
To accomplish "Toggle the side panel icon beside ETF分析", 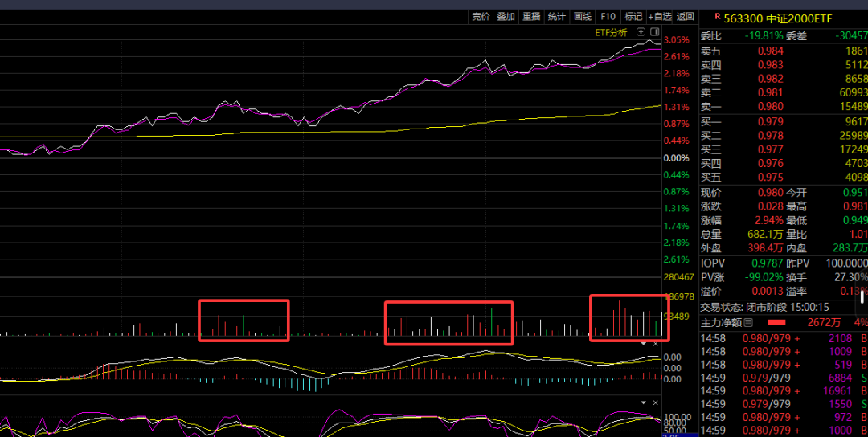I will coord(654,32).
